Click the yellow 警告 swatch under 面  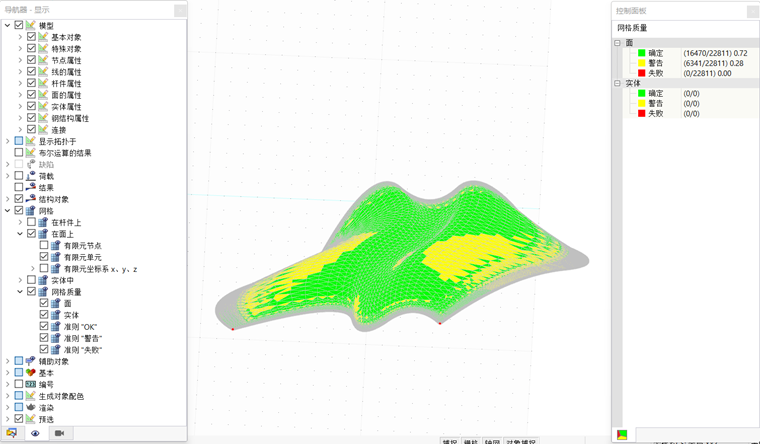pyautogui.click(x=641, y=63)
